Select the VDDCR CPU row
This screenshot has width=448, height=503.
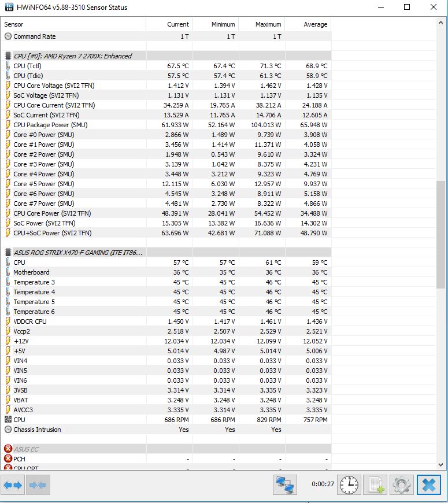click(166, 321)
